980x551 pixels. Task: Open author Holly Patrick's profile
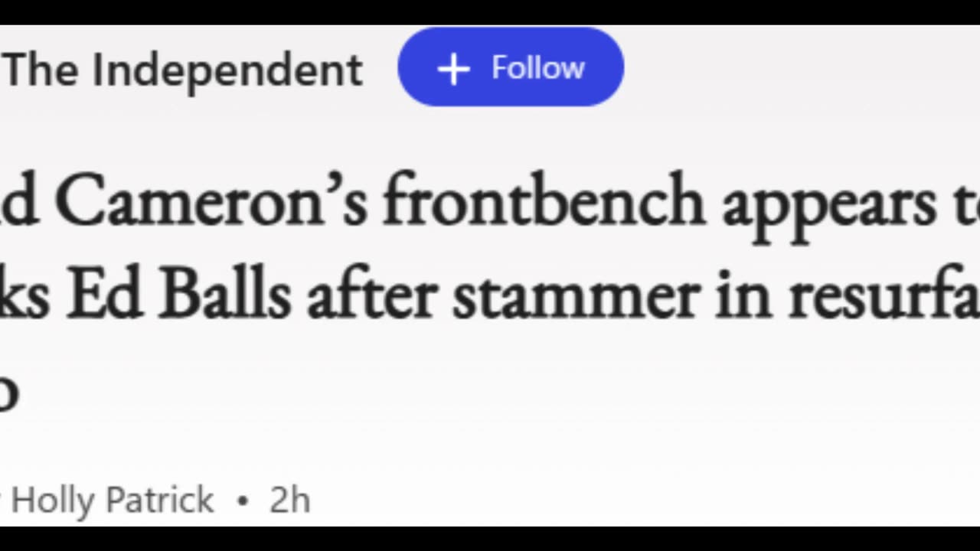click(113, 500)
